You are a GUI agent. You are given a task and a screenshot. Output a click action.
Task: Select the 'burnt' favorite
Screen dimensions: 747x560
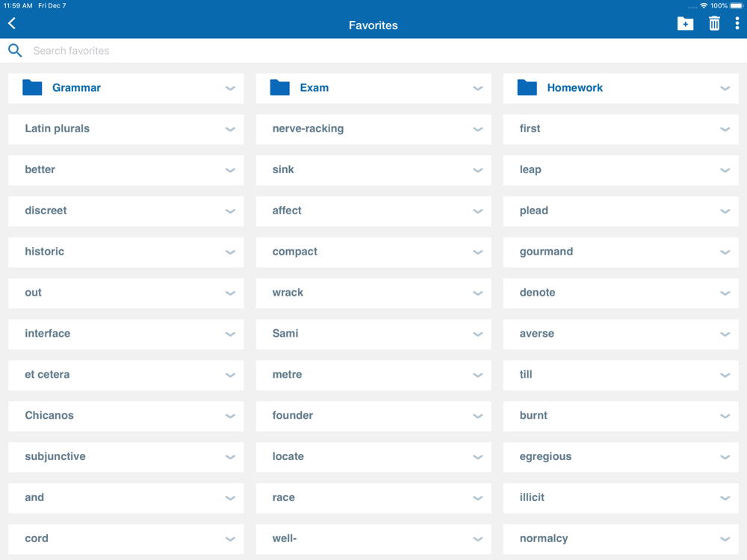[x=533, y=415]
